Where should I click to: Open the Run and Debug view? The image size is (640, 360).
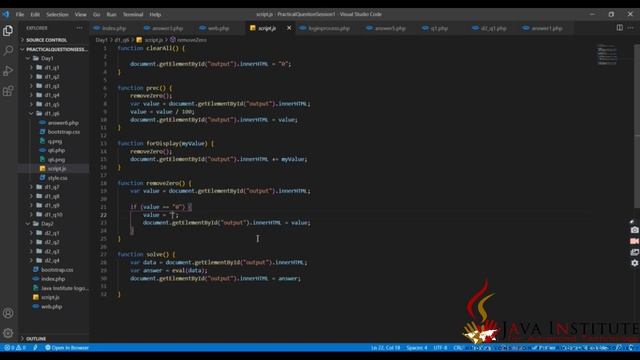pyautogui.click(x=8, y=71)
